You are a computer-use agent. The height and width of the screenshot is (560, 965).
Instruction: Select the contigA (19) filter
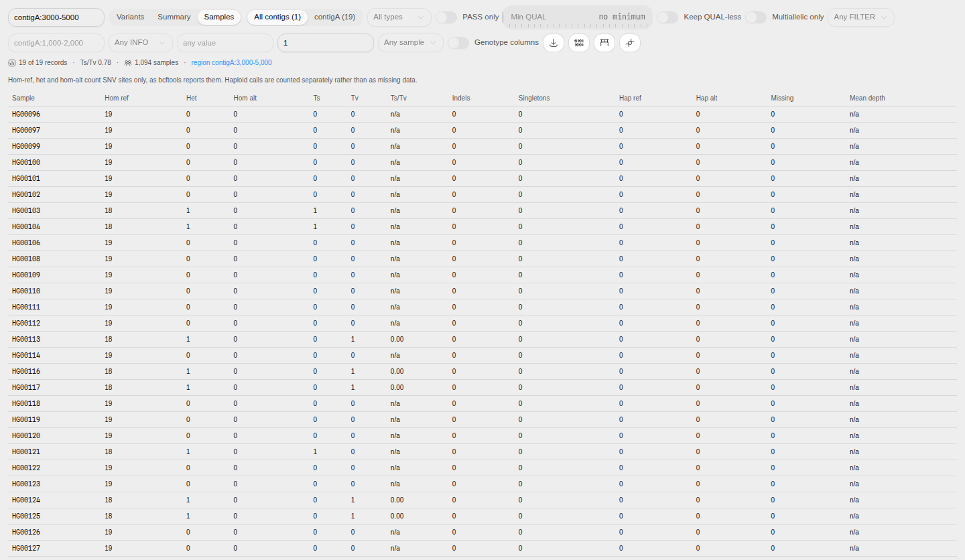click(334, 17)
